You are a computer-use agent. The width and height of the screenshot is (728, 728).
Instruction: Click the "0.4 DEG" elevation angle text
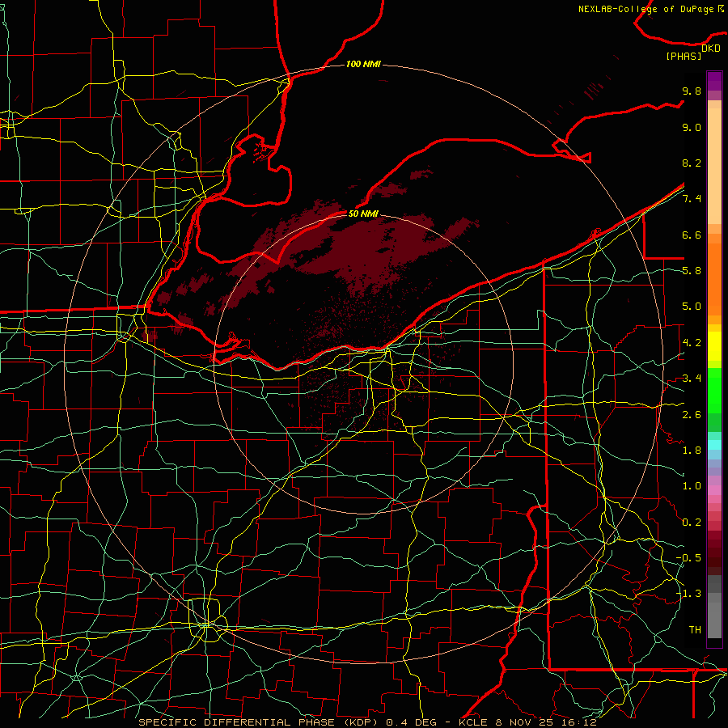tap(412, 722)
